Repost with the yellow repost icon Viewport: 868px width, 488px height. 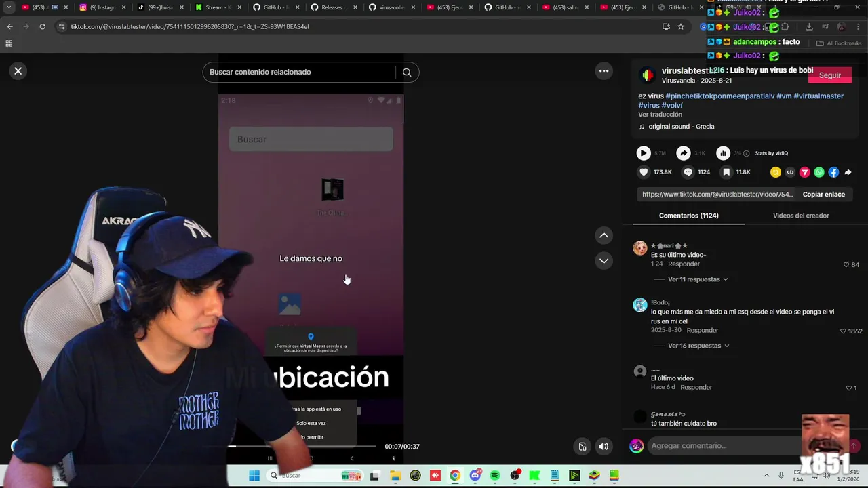coord(776,172)
